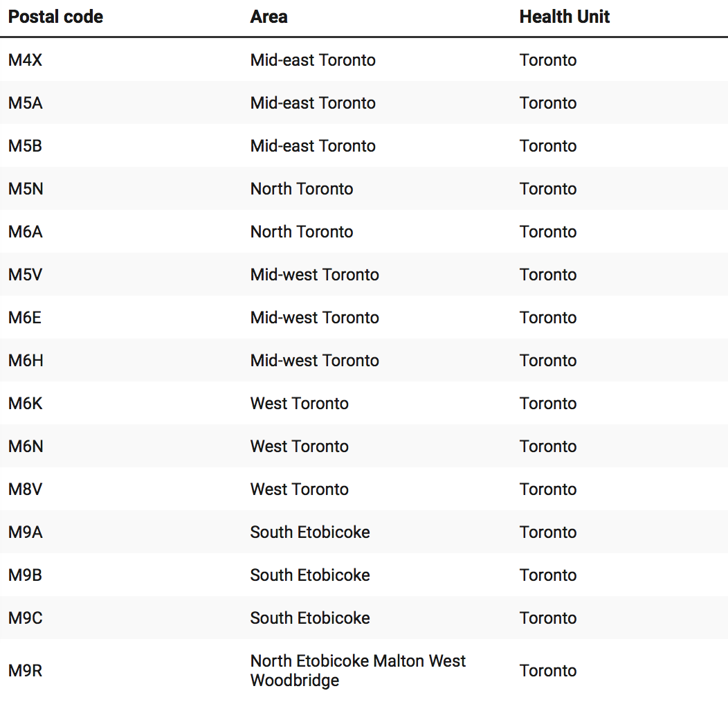
Task: Select the M9R postal code cell
Action: point(26,671)
